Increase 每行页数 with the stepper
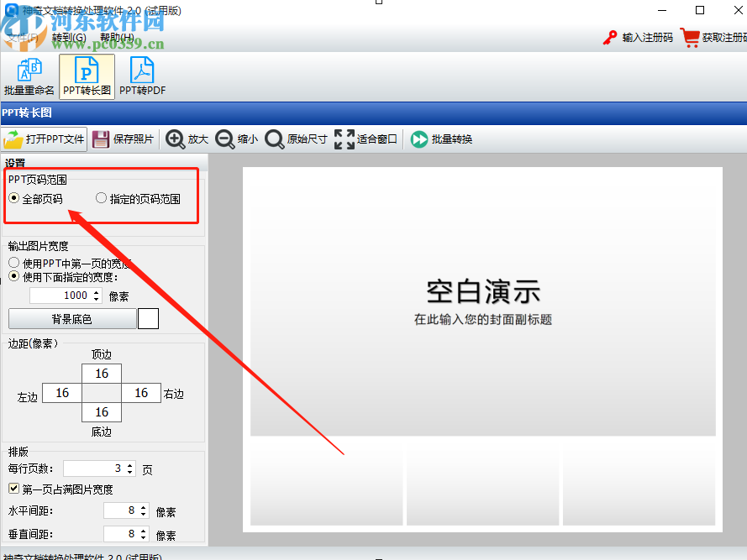Viewport: 747px width, 560px height. (129, 466)
